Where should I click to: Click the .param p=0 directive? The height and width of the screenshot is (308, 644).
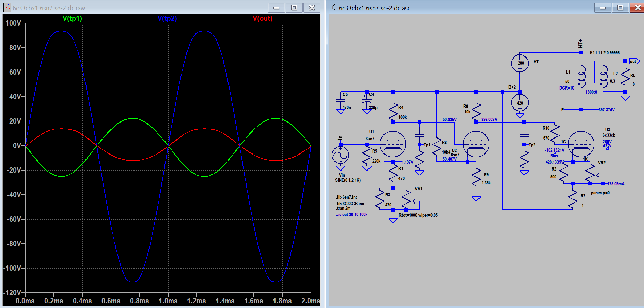[600, 193]
